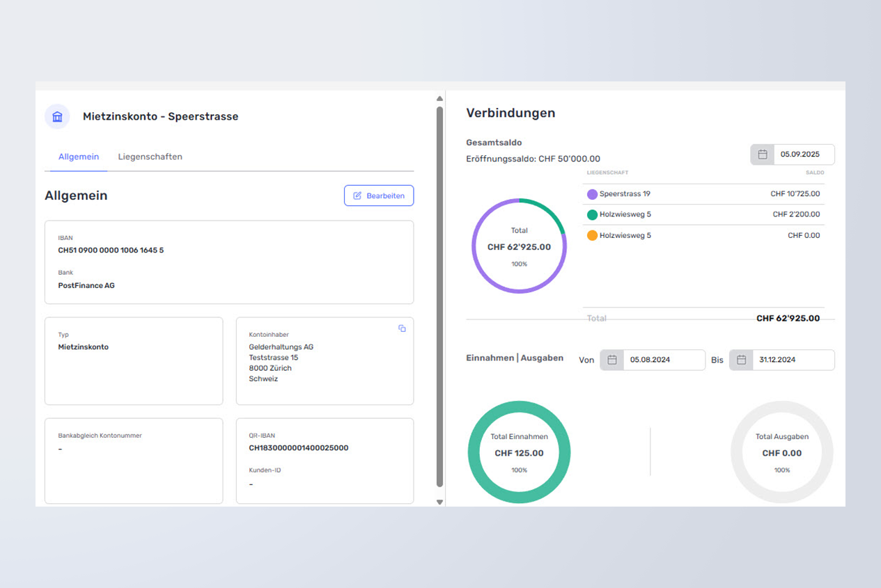Click the purple Speerstrass 19 color dot
The image size is (881, 588).
tap(592, 194)
